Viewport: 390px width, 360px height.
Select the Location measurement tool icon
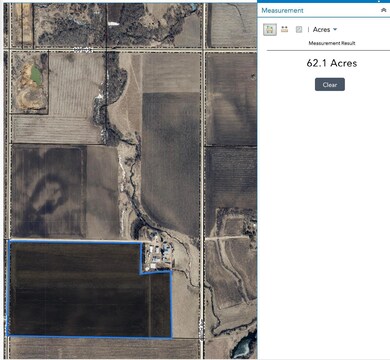[299, 29]
